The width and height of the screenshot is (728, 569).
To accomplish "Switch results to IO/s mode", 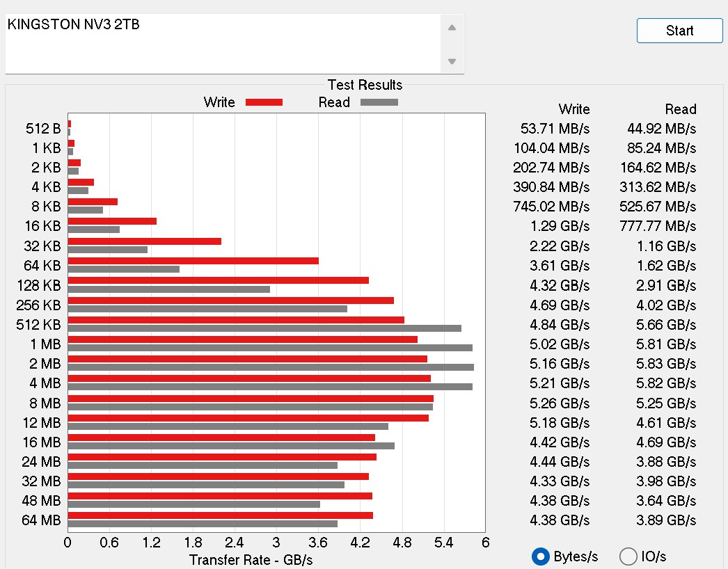I will (x=628, y=556).
